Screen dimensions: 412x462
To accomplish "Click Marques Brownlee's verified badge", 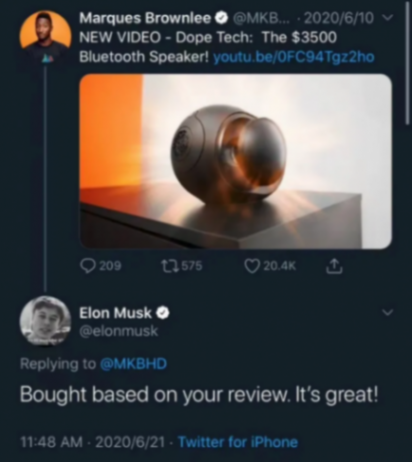I will 222,18.
